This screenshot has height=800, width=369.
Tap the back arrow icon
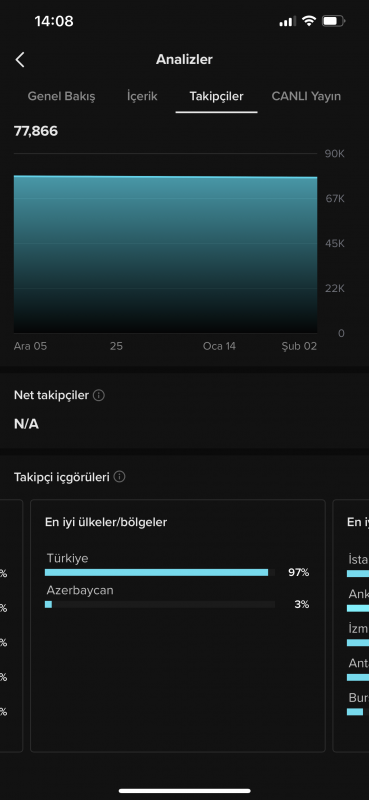pos(20,60)
